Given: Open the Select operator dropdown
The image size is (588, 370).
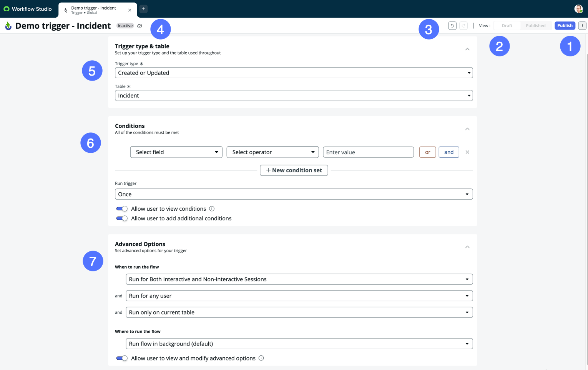Looking at the screenshot, I should tap(272, 152).
